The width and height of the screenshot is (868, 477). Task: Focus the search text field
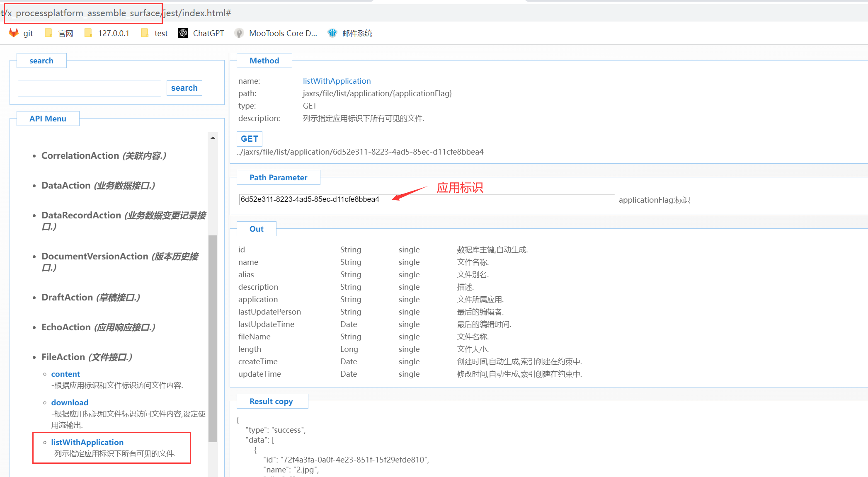(x=90, y=88)
